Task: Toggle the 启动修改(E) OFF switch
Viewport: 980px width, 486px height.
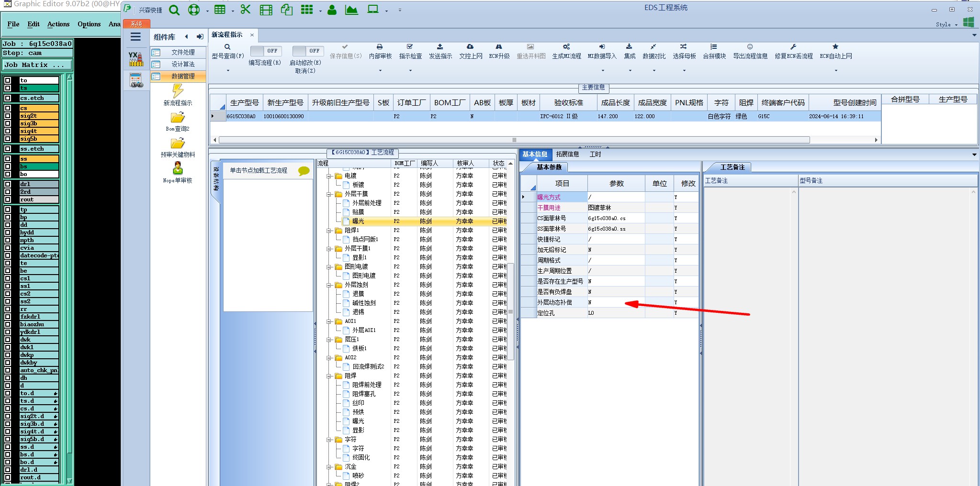Action: click(308, 51)
